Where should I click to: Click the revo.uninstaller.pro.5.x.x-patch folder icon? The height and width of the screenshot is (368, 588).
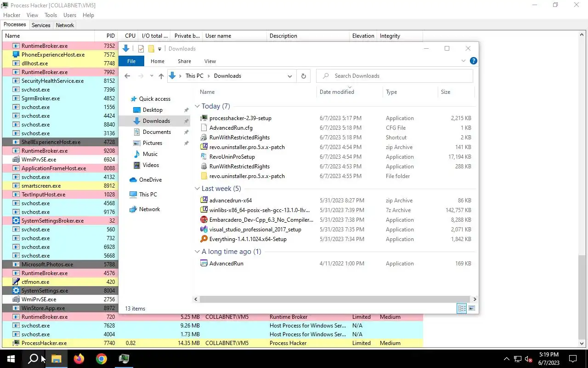204,176
